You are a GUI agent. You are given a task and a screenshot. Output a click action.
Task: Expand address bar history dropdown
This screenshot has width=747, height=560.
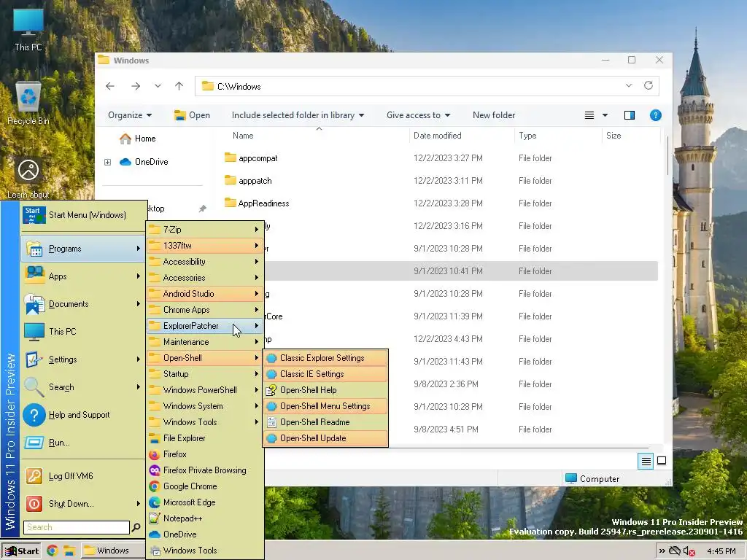pyautogui.click(x=629, y=86)
